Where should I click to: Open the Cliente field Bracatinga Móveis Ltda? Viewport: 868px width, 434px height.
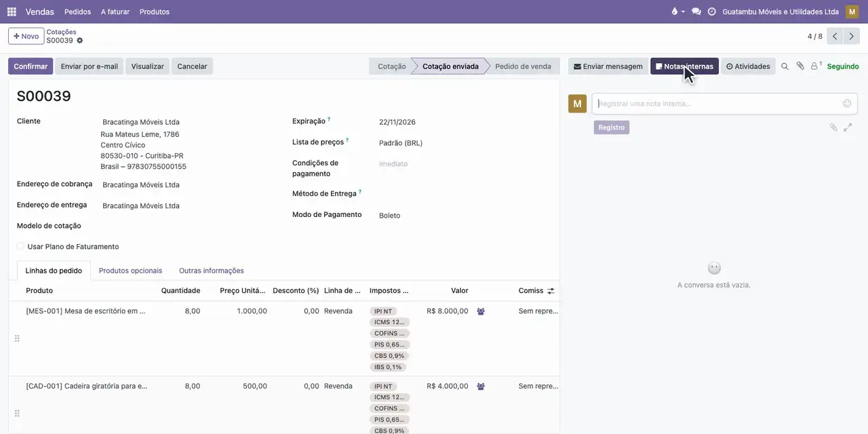(188, 122)
